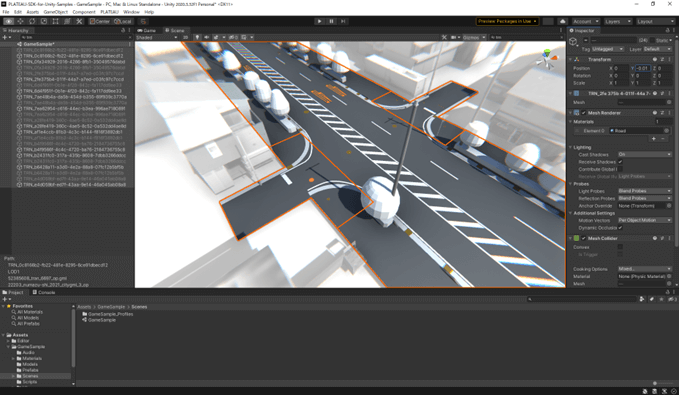The width and height of the screenshot is (679, 395).
Task: Toggle the Center pivot button
Action: [100, 21]
